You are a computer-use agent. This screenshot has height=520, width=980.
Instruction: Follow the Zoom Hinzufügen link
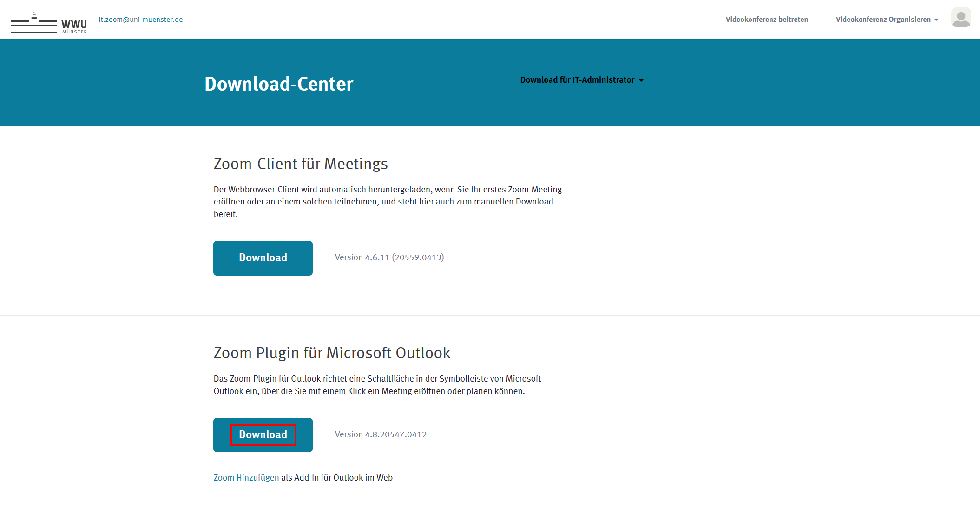point(246,478)
